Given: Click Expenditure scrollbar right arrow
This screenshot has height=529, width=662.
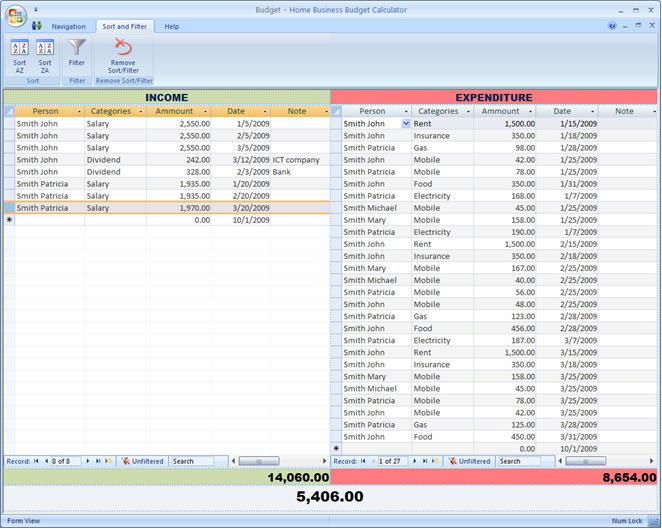Looking at the screenshot, I should click(651, 461).
